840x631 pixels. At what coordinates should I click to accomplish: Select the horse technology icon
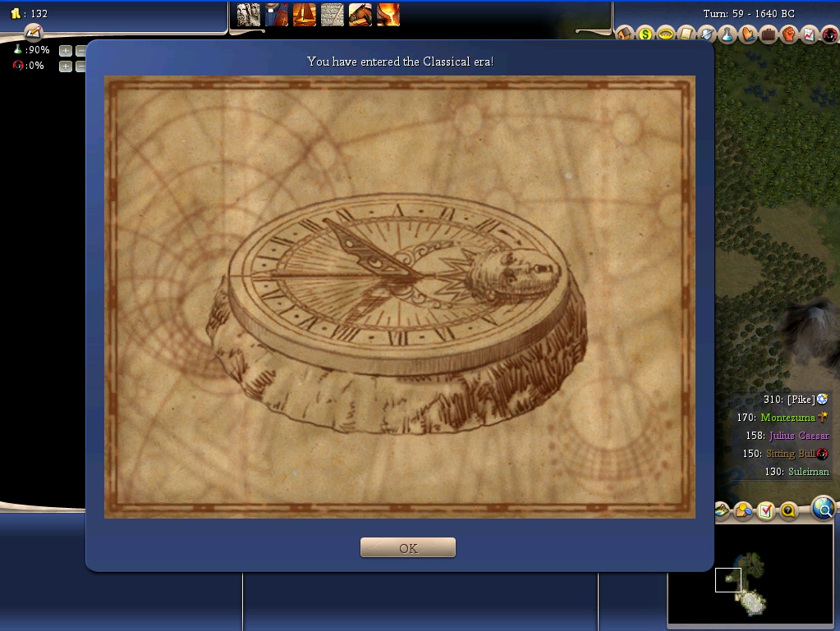[x=360, y=15]
